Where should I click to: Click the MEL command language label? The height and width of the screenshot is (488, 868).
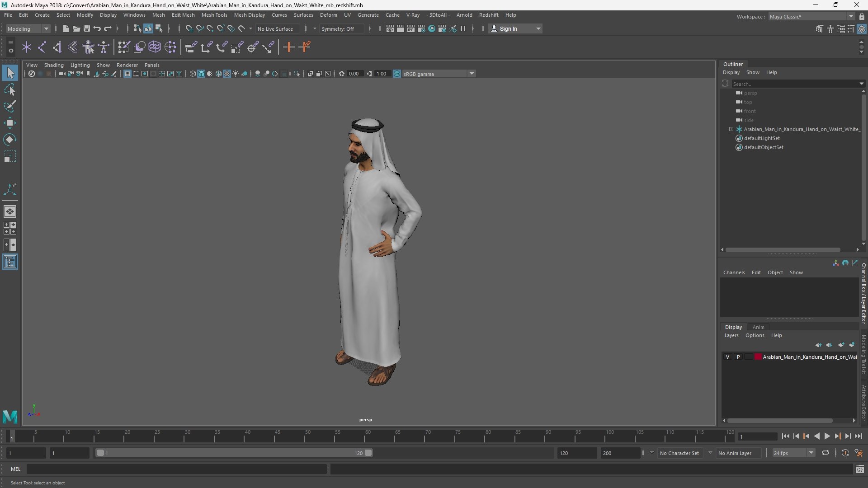(16, 469)
